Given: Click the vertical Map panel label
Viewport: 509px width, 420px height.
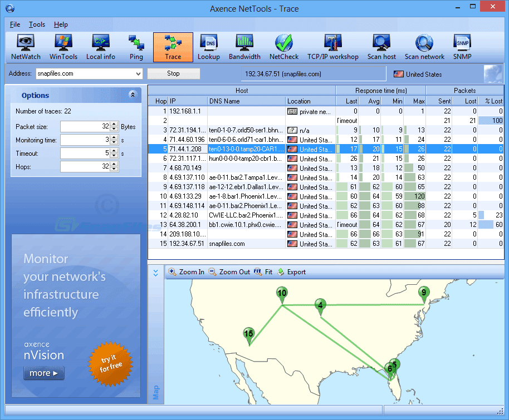Looking at the screenshot, I should (x=156, y=392).
